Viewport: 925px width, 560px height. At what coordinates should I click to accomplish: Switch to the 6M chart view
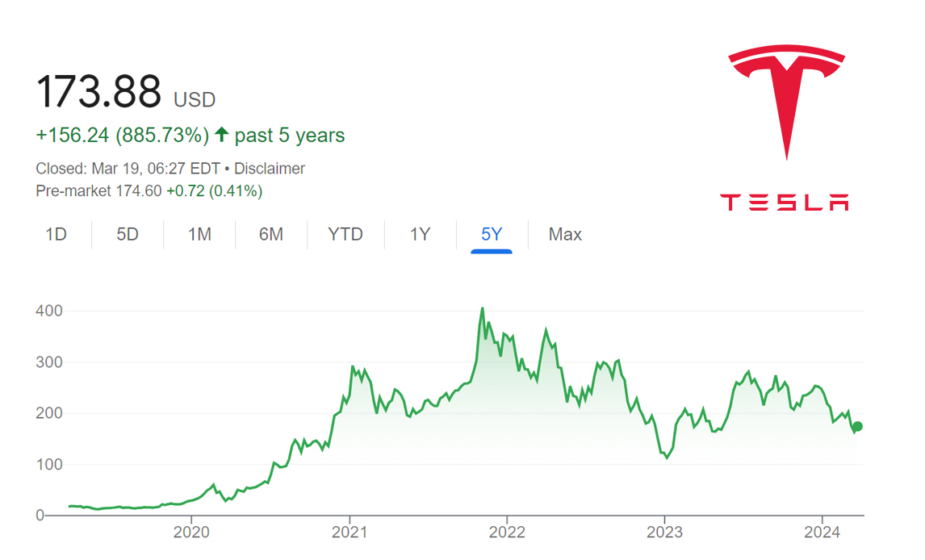click(271, 235)
